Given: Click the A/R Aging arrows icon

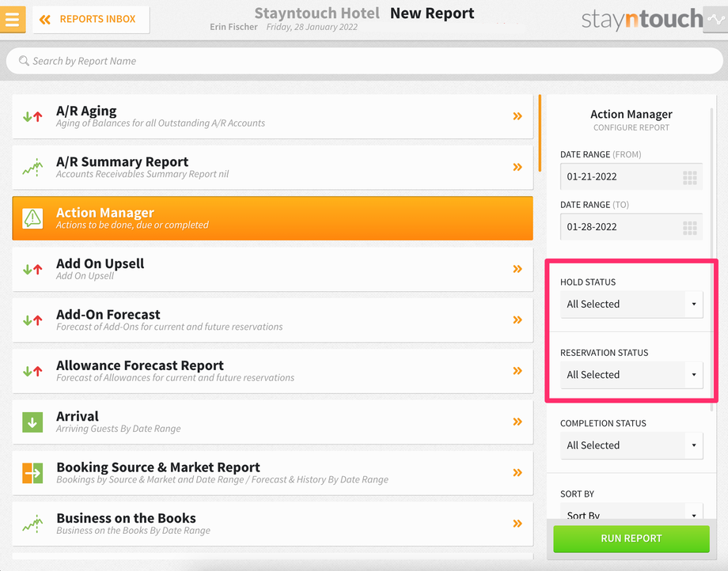Looking at the screenshot, I should point(32,116).
